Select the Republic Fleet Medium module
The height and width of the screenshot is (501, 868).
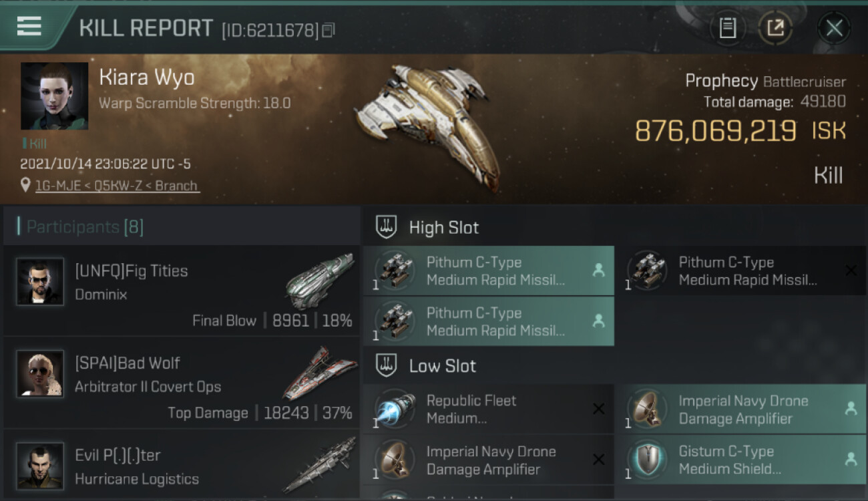coord(488,409)
